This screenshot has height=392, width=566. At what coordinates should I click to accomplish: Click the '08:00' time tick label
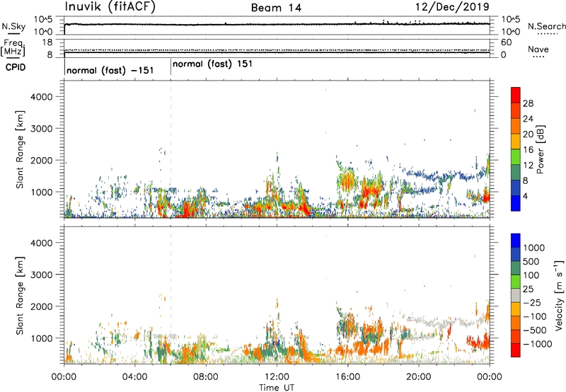[x=206, y=377]
